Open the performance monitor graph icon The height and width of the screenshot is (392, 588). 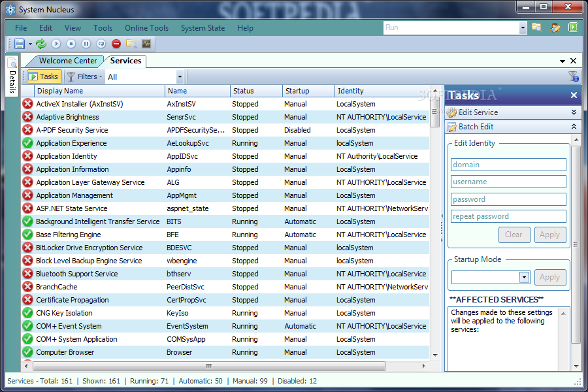146,44
